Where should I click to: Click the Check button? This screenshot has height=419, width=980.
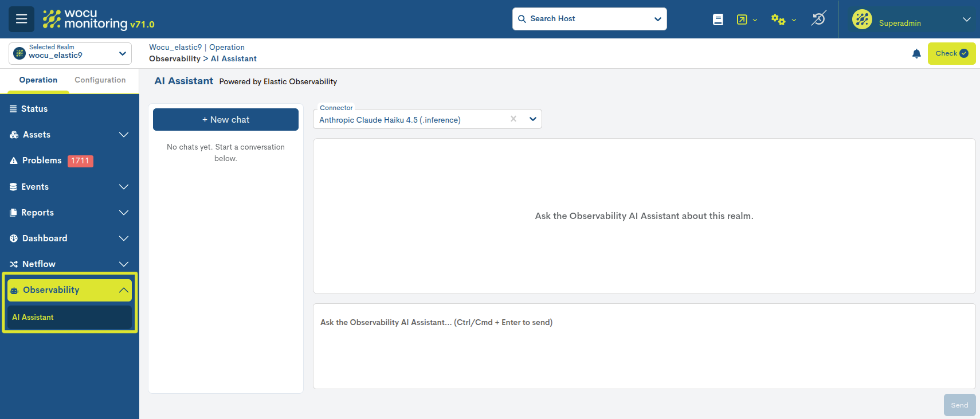(951, 53)
